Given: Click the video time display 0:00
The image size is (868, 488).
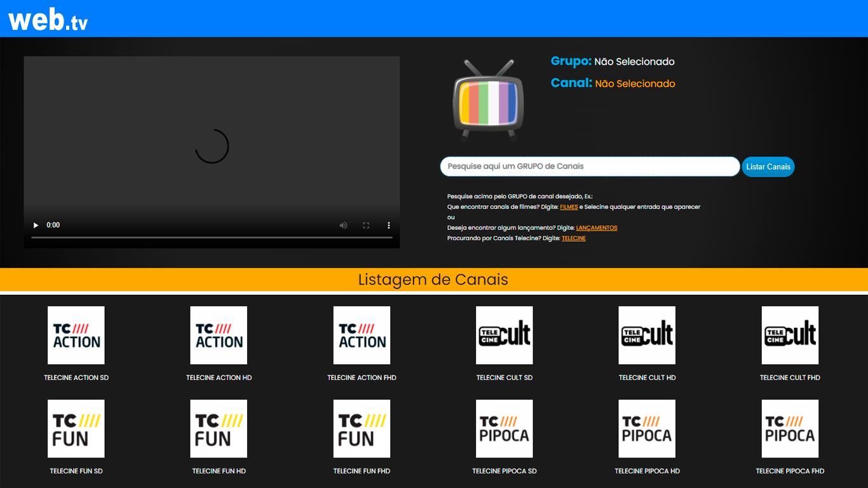Looking at the screenshot, I should 53,225.
